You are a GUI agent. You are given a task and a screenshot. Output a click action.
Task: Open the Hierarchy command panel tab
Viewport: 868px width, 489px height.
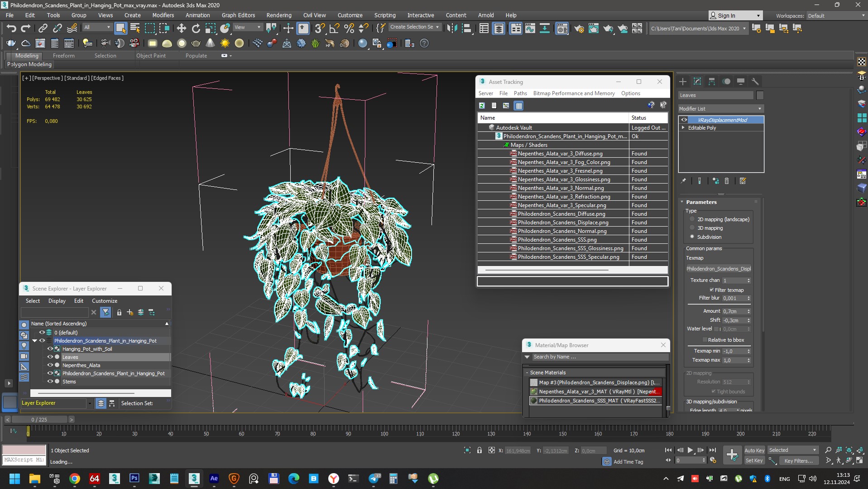click(x=712, y=82)
